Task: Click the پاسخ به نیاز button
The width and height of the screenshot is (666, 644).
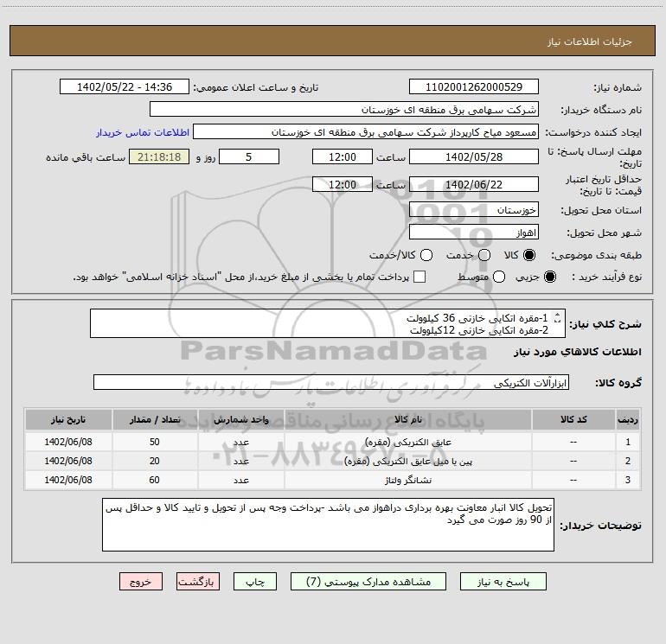Action: (x=503, y=582)
